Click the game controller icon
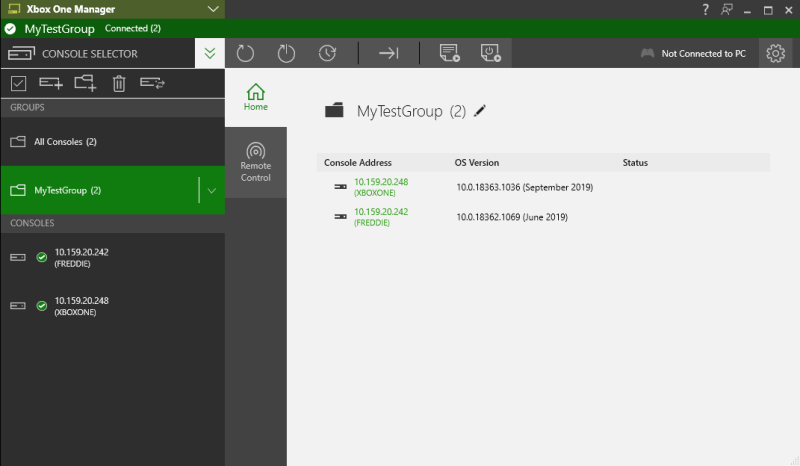This screenshot has width=800, height=466. (647, 53)
